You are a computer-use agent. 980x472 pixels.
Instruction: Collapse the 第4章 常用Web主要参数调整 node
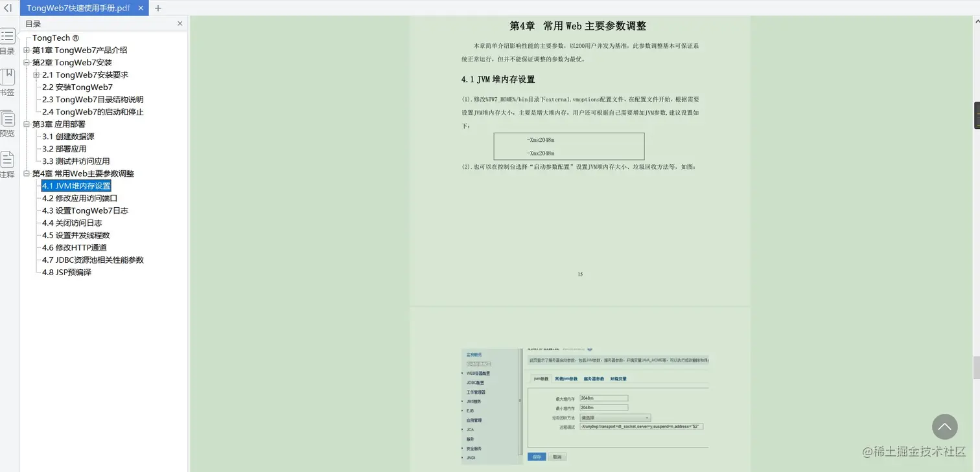(27, 174)
